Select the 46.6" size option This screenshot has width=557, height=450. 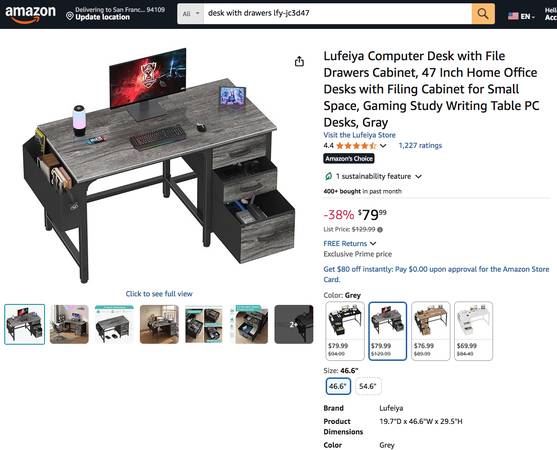[338, 386]
